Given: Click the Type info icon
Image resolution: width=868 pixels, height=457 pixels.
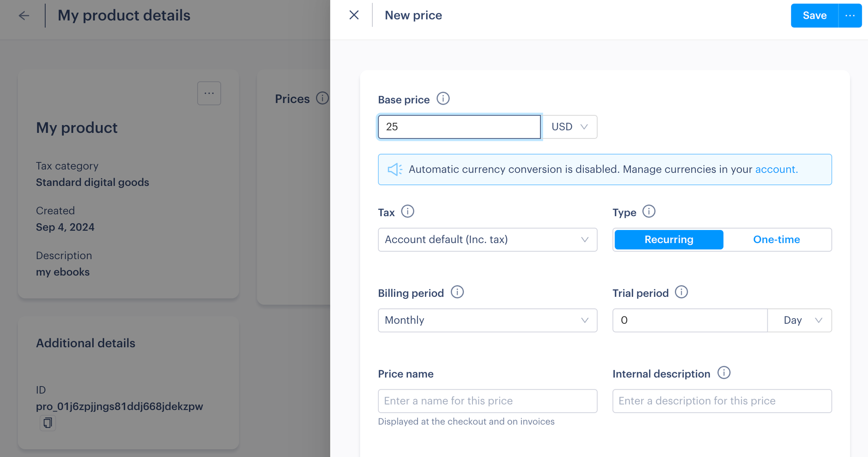Looking at the screenshot, I should [649, 211].
